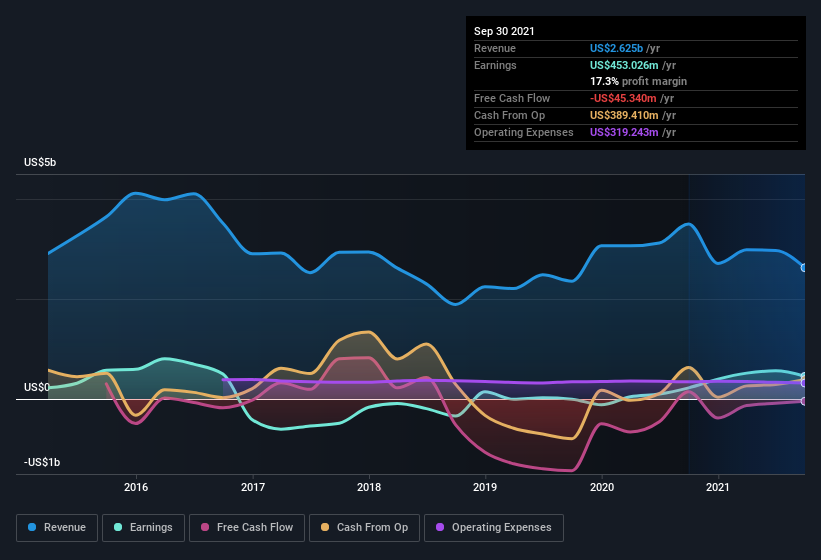821x560 pixels.
Task: Toggle the Cash From Op legend button
Action: coord(364,528)
